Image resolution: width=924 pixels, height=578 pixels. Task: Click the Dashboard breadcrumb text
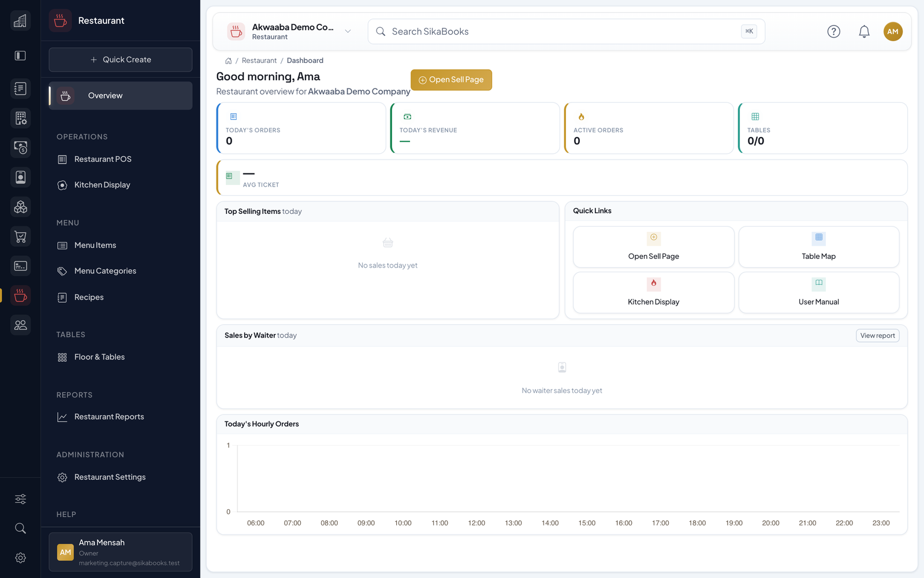click(x=305, y=61)
